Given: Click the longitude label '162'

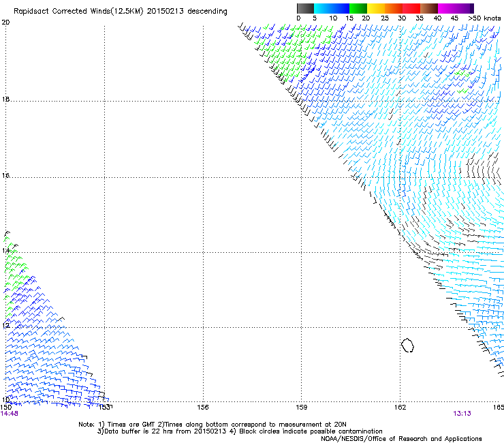Looking at the screenshot, I should click(400, 408).
